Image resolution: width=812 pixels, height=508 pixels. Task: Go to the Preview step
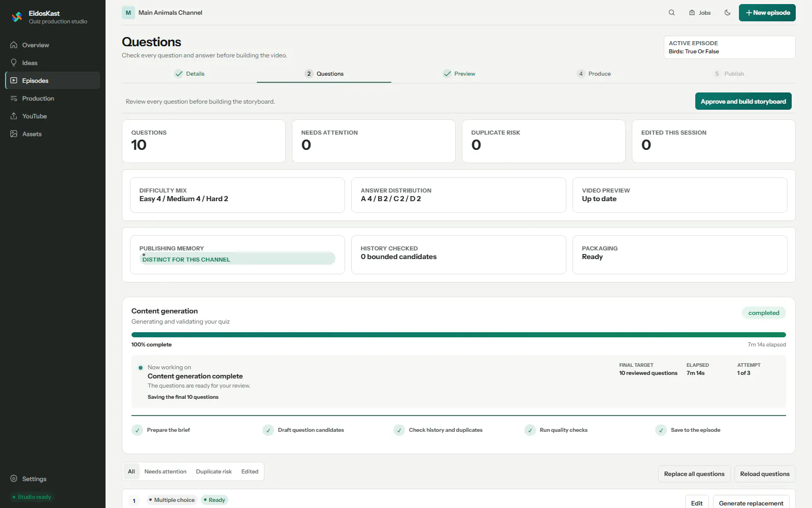pos(459,74)
